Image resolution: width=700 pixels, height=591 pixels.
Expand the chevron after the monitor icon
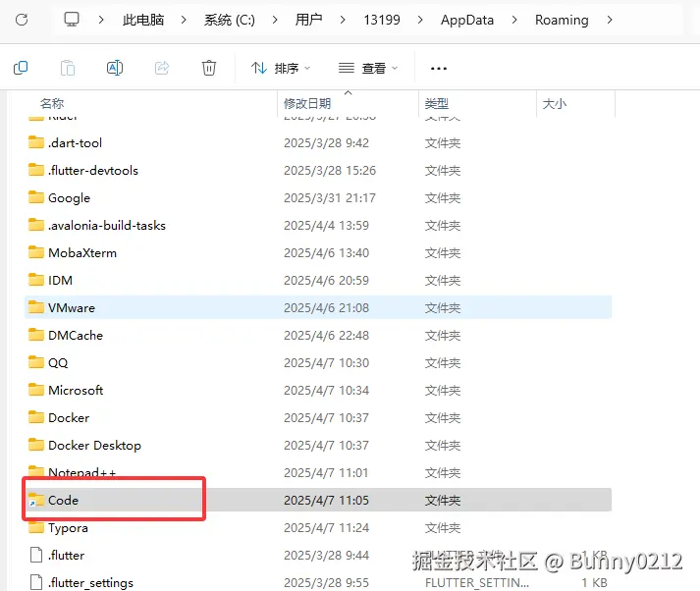click(x=101, y=20)
